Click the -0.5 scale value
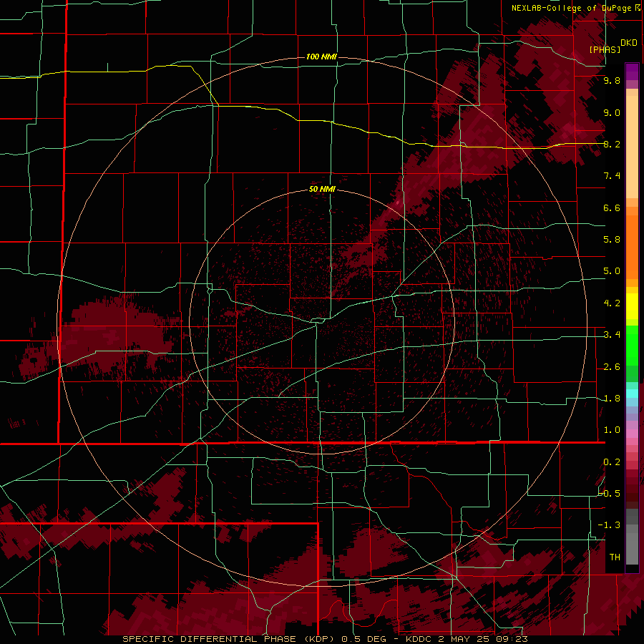 pos(609,493)
